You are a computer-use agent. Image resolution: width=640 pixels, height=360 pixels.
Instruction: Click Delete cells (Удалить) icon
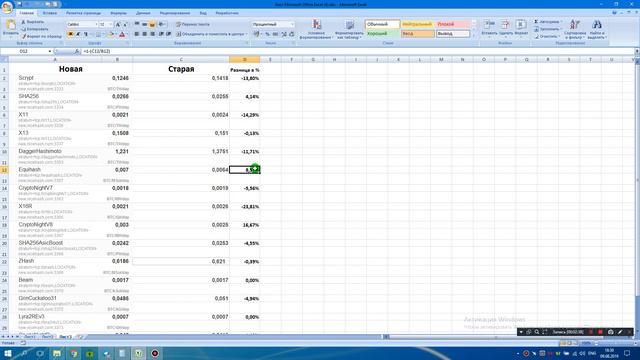point(506,28)
